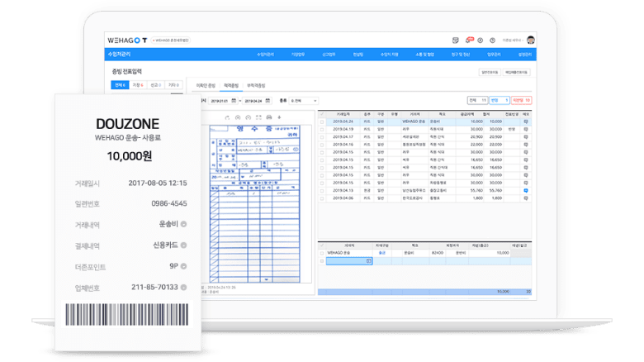Toggle select-all checkbox in journal entry header

(x=322, y=245)
